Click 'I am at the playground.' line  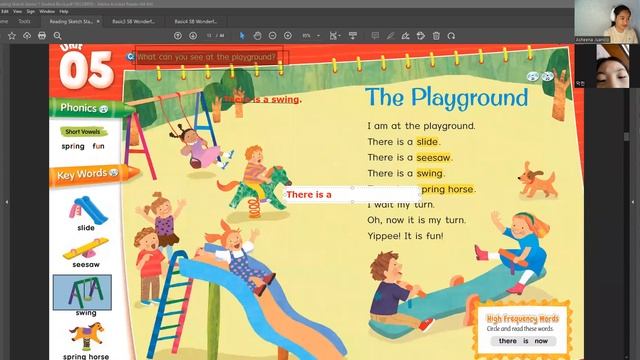[421, 126]
